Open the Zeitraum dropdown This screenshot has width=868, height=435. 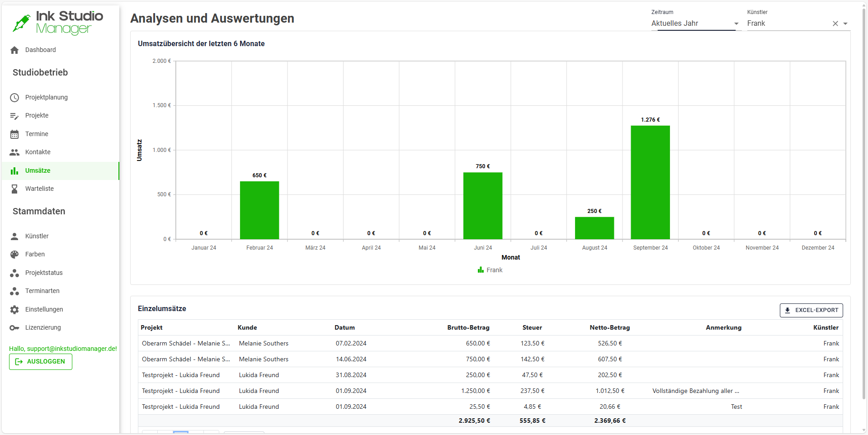(695, 24)
